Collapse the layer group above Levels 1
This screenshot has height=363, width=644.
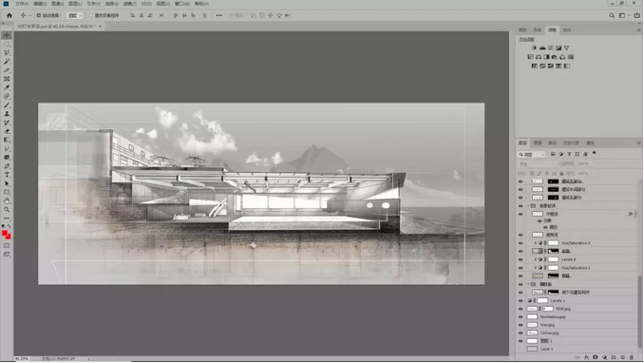click(528, 284)
